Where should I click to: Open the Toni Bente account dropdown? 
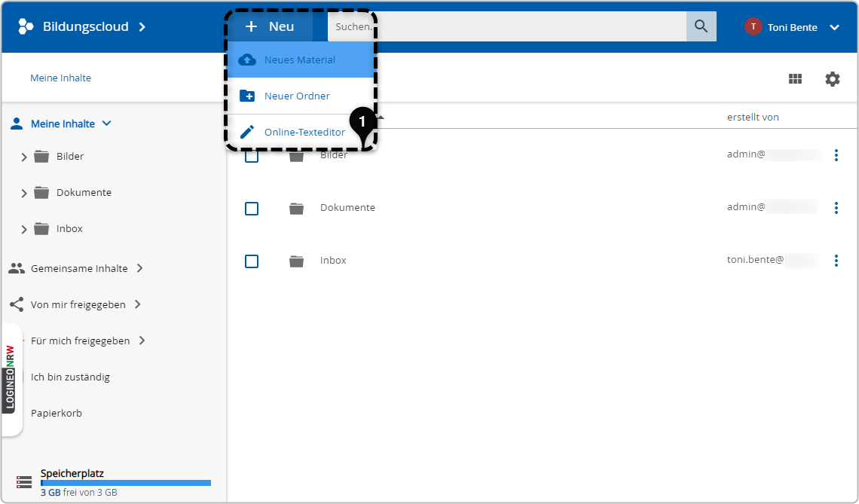pos(792,26)
